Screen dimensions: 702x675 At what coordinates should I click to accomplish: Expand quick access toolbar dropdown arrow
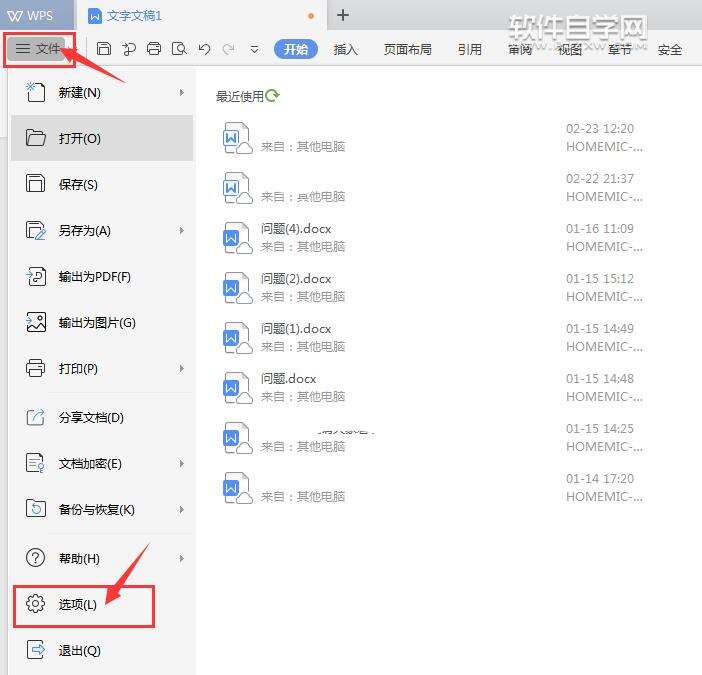(x=254, y=49)
